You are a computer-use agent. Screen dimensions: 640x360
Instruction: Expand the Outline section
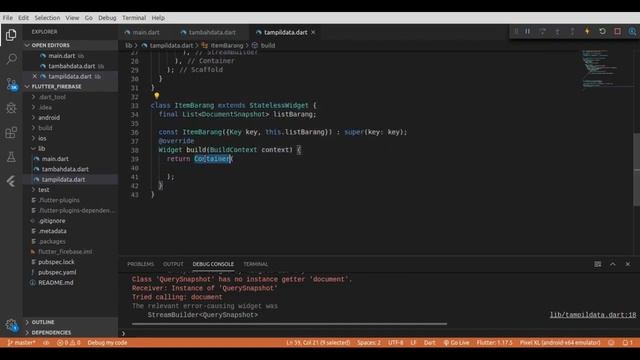[x=70, y=322]
